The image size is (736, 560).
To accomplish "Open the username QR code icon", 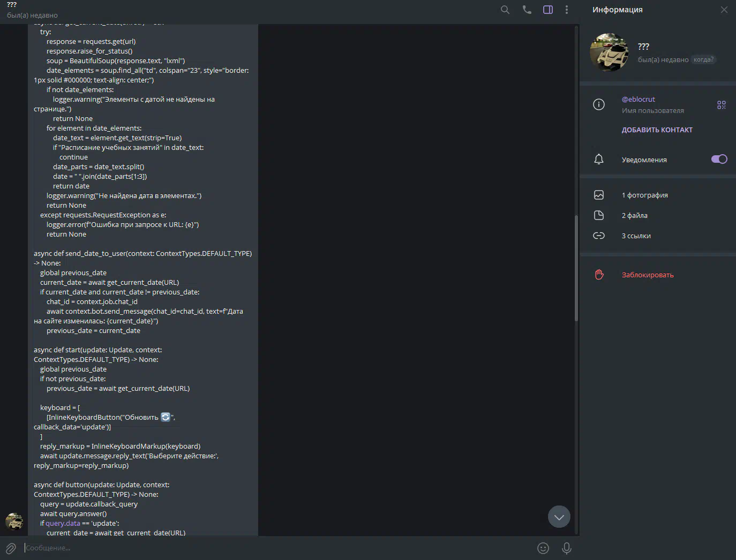I will click(721, 105).
